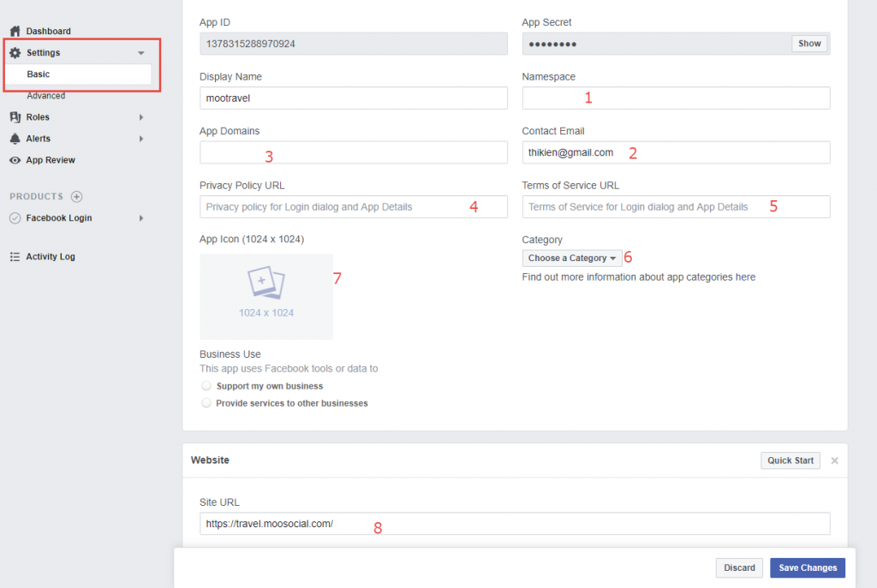Click the Contact Email field
This screenshot has height=588, width=877.
click(676, 152)
